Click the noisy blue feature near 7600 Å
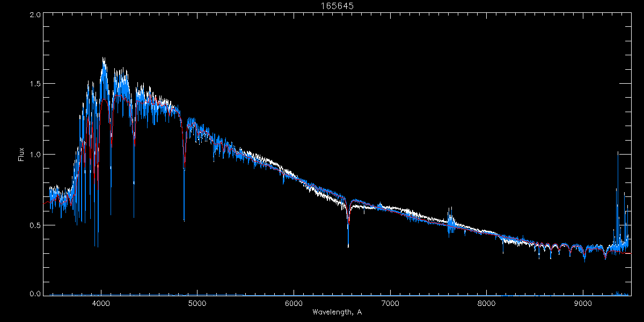Image resolution: width=644 pixels, height=322 pixels. (450, 221)
